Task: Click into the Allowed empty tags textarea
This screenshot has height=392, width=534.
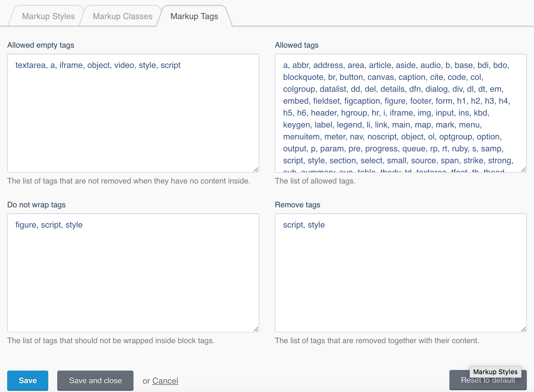Action: click(x=133, y=113)
